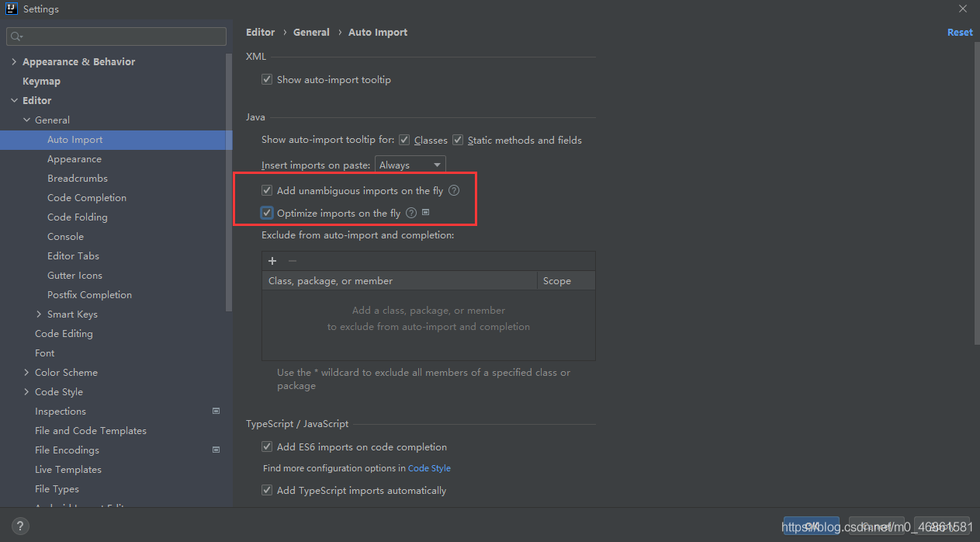Open Inspections settings
Viewport: 980px width, 542px height.
(61, 411)
